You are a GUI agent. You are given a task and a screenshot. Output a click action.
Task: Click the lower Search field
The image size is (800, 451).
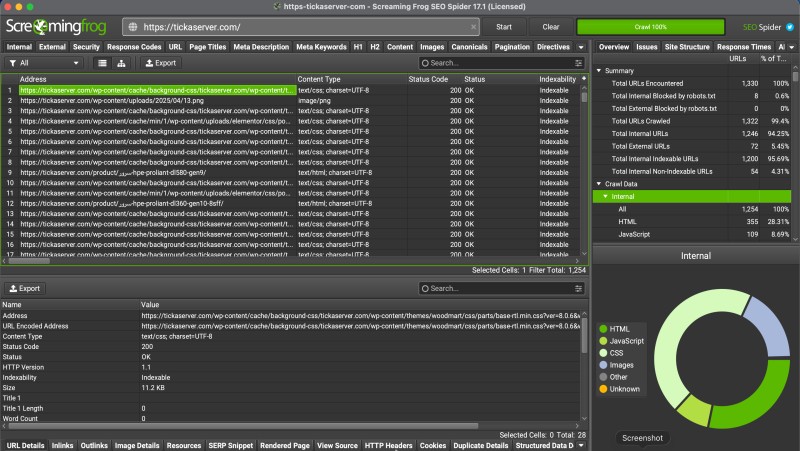tap(501, 289)
